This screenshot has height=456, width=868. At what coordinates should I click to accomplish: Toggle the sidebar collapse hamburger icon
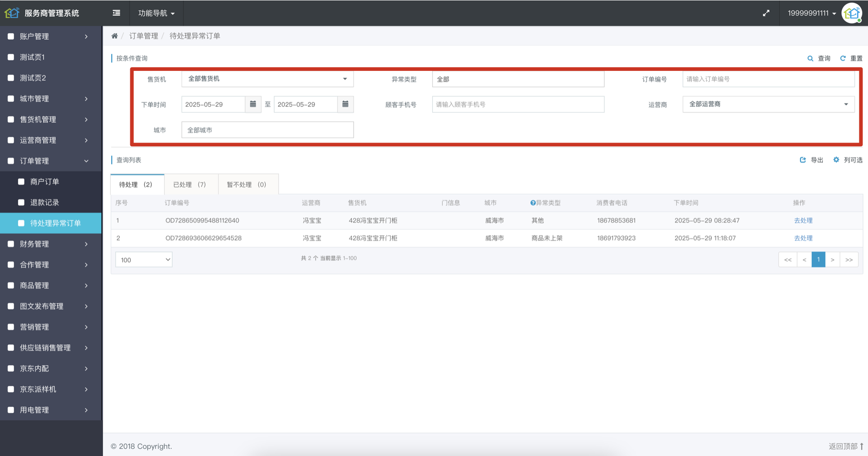pyautogui.click(x=116, y=13)
